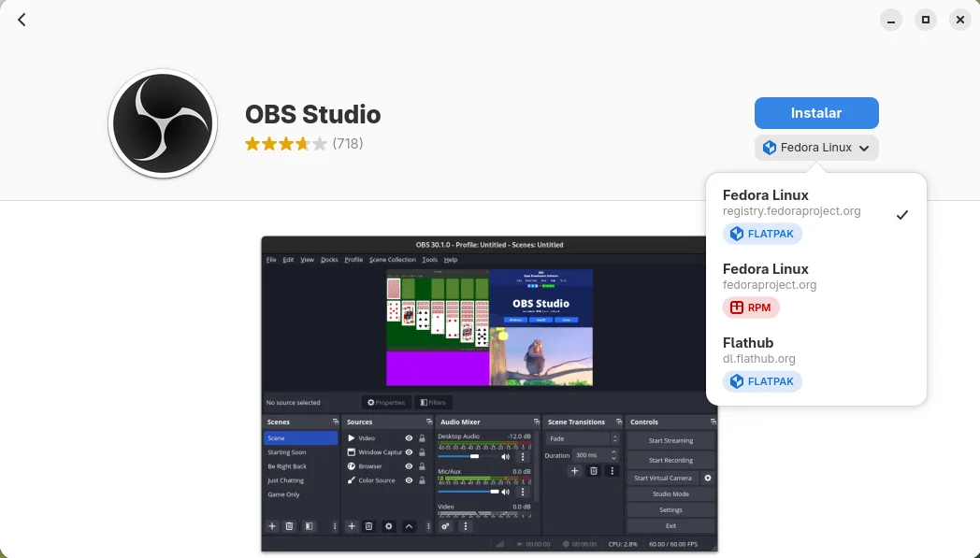Pick the Flathub dl.flathub.org source
980x558 pixels.
[815, 363]
